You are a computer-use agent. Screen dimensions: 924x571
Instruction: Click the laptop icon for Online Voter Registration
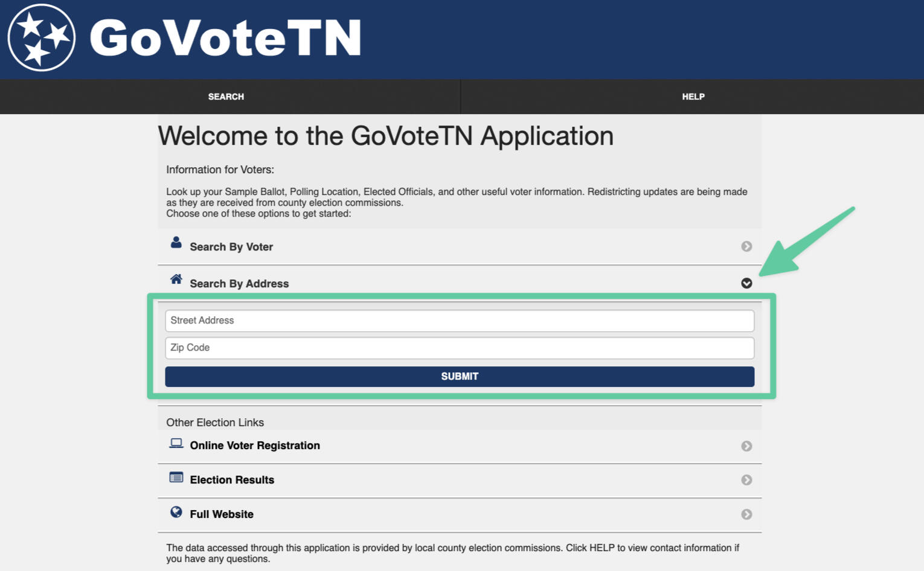tap(176, 444)
